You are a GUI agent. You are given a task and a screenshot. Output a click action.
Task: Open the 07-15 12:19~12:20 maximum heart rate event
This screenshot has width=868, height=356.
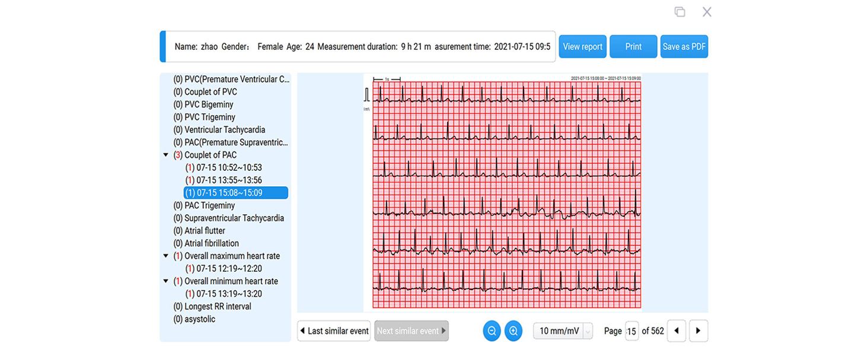pos(223,269)
